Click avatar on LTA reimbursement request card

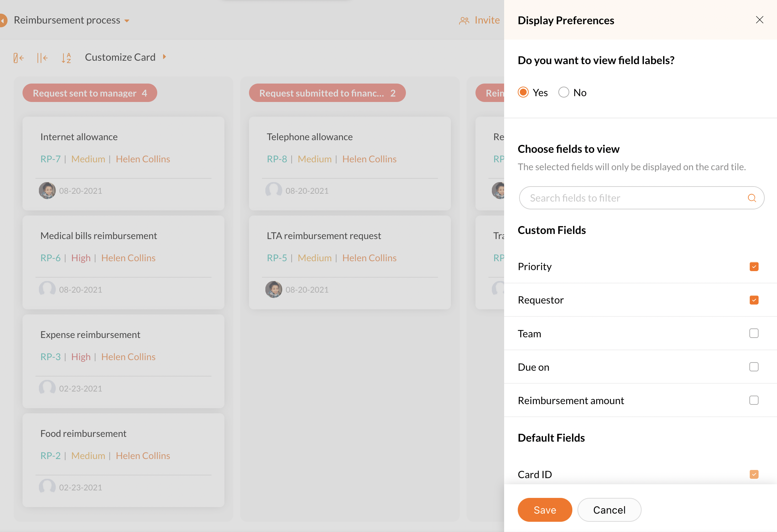(274, 289)
